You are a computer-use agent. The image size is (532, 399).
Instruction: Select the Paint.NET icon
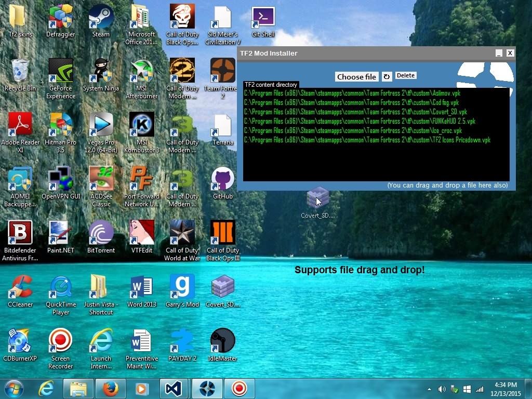pos(60,237)
